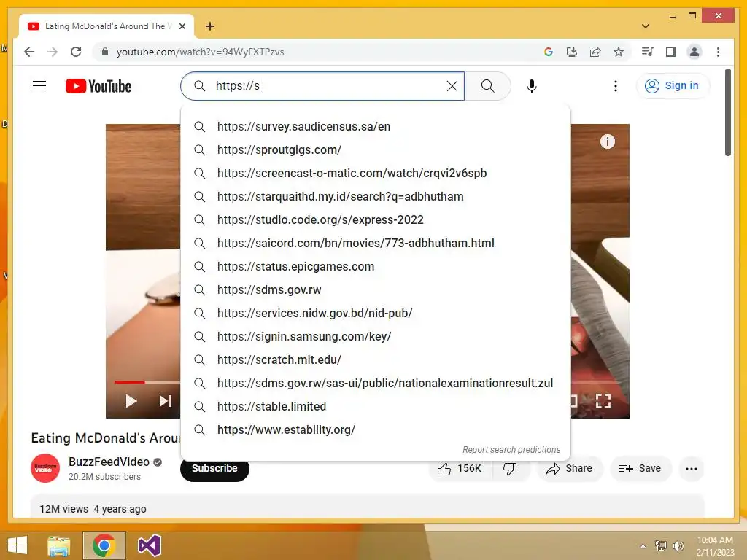Click the address bar URL

pyautogui.click(x=200, y=52)
